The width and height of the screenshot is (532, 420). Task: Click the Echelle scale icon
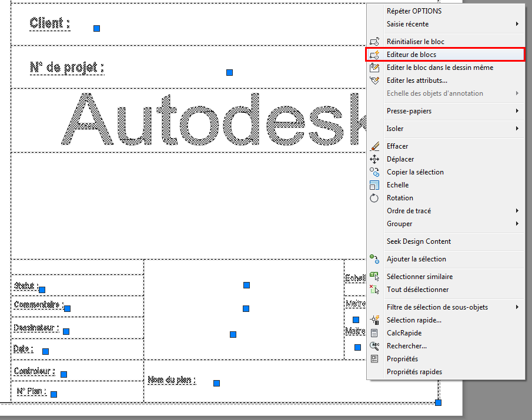(374, 185)
